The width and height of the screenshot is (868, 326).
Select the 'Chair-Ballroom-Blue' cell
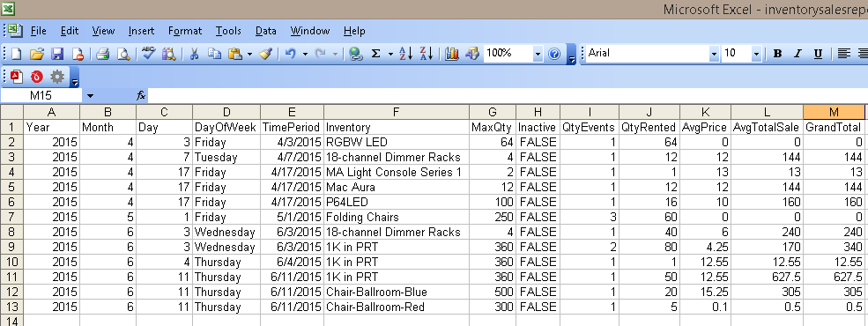[397, 292]
